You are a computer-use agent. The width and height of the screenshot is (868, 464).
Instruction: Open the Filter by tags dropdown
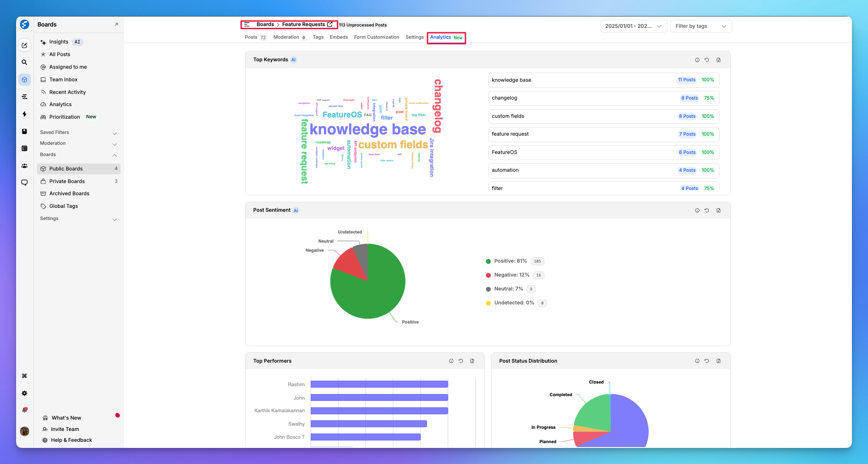point(700,26)
